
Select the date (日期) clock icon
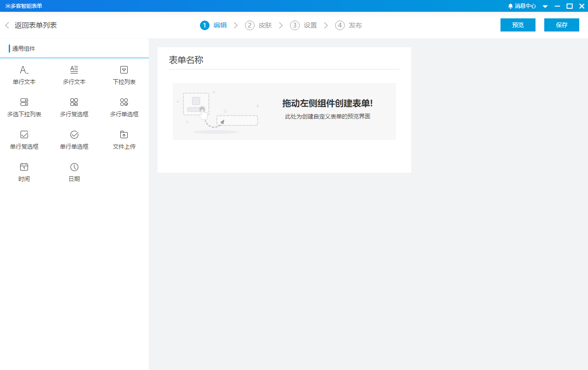[74, 167]
